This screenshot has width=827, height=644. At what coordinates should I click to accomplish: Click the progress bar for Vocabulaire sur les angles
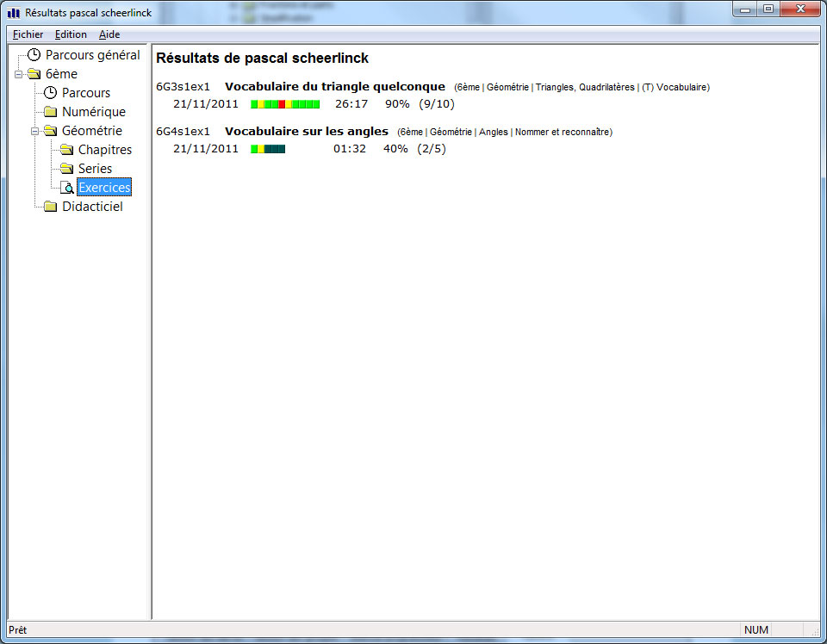[268, 149]
